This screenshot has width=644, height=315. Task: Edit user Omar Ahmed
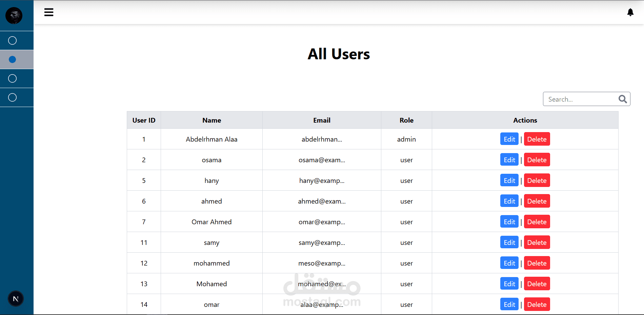tap(509, 222)
